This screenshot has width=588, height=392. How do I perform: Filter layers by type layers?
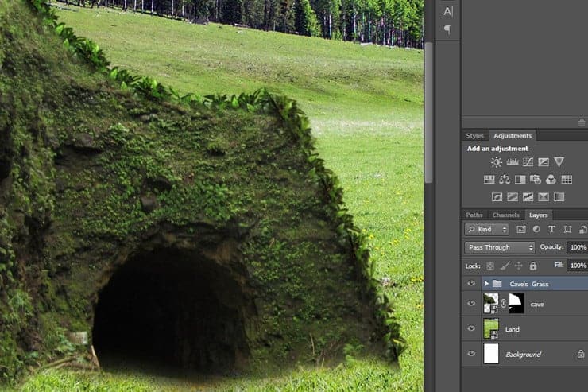tap(551, 229)
